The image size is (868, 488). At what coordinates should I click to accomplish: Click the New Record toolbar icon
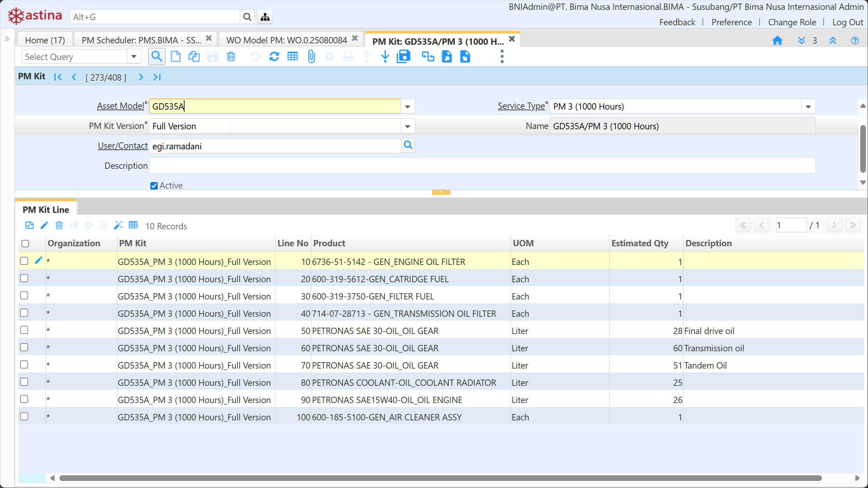click(175, 57)
